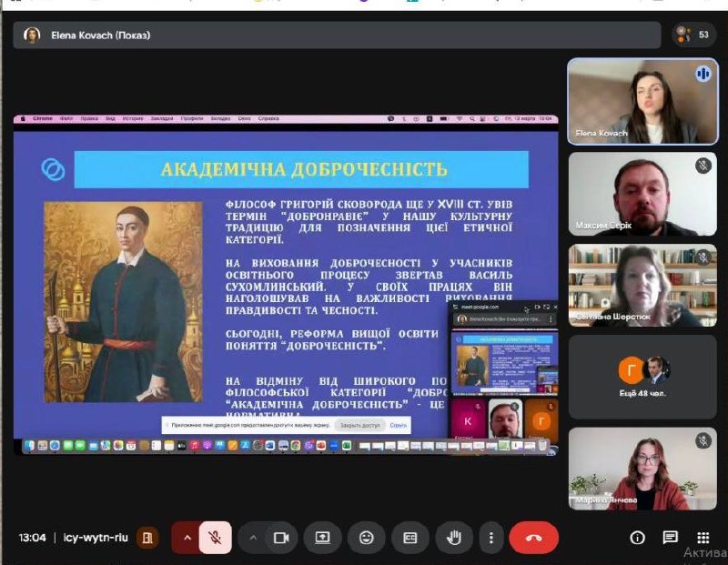
Task: Click the present screen icon
Action: pos(322,538)
